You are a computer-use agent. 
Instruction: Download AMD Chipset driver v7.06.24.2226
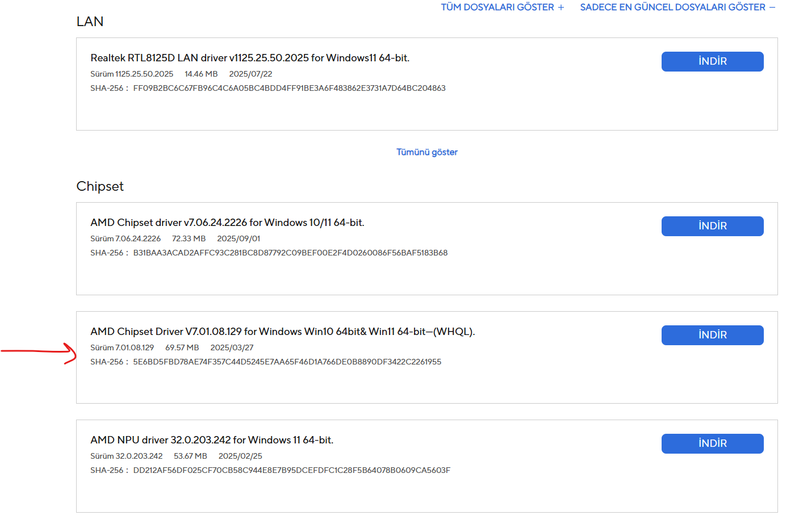point(712,226)
